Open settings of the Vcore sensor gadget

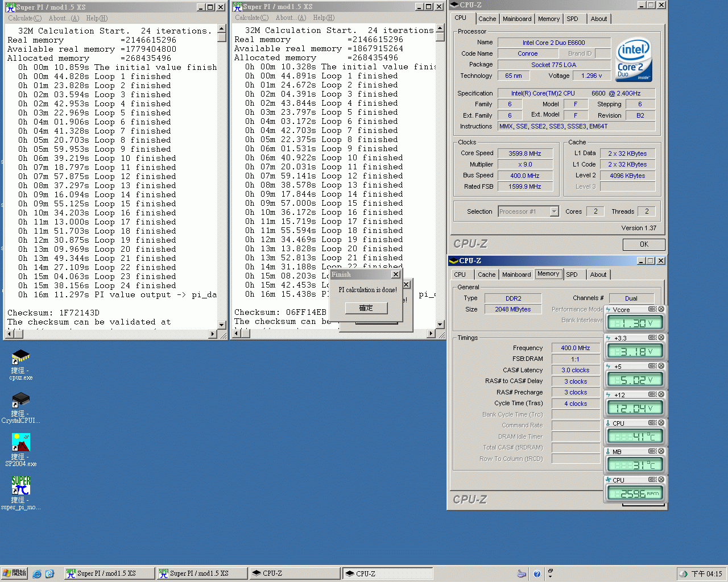tap(652, 309)
